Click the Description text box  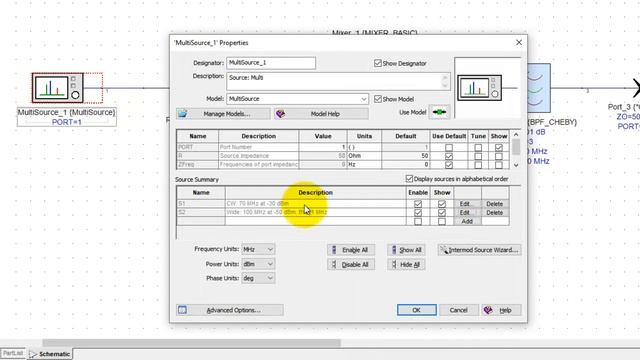coord(338,82)
